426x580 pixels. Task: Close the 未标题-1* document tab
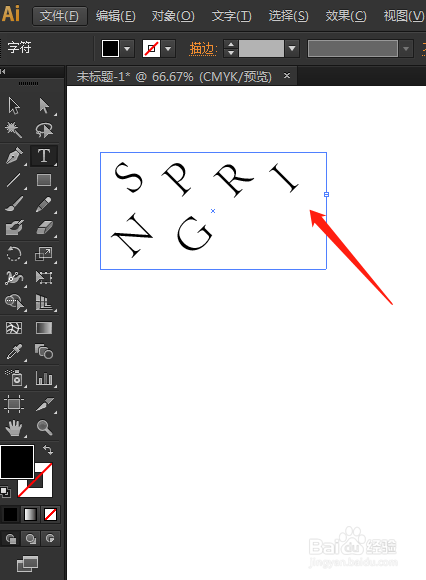pos(287,75)
